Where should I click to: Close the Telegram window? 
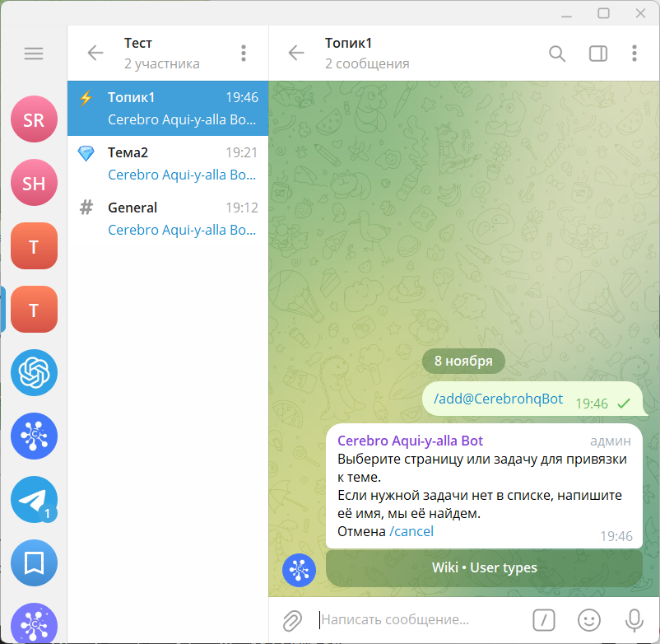[640, 13]
